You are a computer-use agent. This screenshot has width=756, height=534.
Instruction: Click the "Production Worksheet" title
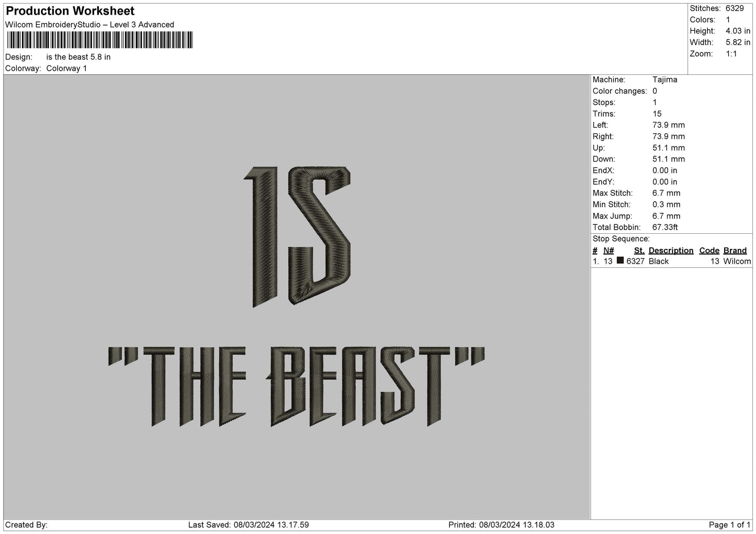[x=70, y=11]
